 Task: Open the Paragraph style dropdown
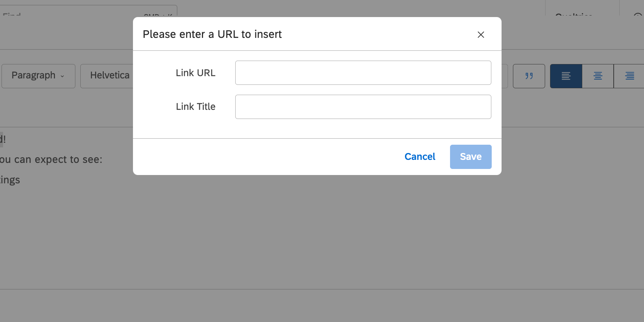[x=38, y=76]
